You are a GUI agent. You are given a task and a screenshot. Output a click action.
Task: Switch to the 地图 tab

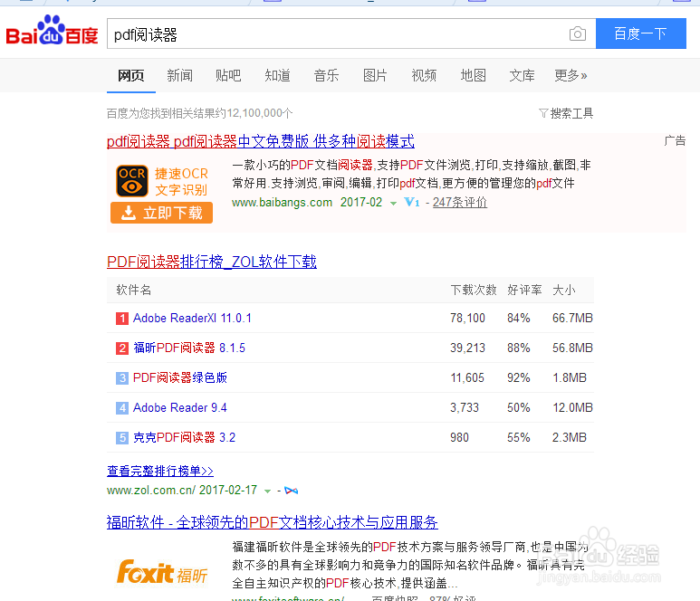click(x=474, y=75)
